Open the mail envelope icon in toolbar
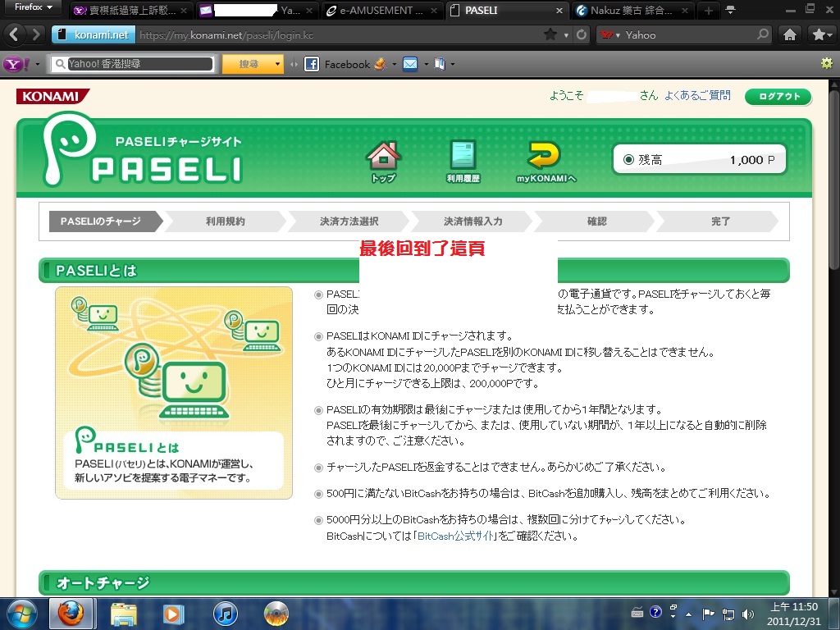The image size is (840, 630). click(410, 64)
